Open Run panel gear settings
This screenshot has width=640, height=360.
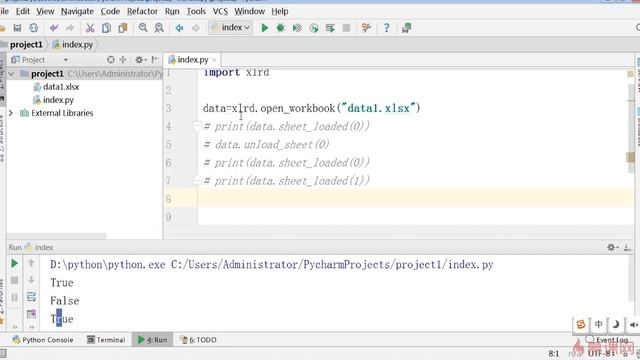pos(613,247)
